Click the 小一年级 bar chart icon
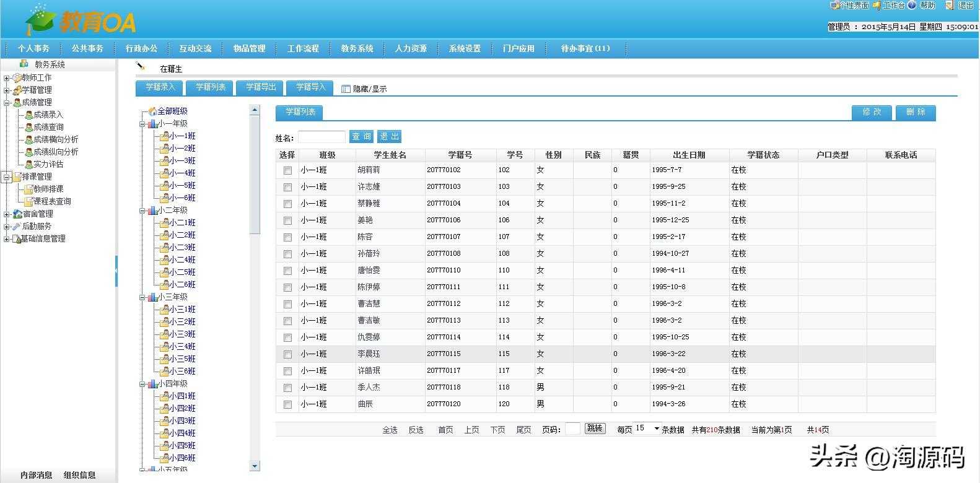Screen dimensions: 980x483 (152, 123)
